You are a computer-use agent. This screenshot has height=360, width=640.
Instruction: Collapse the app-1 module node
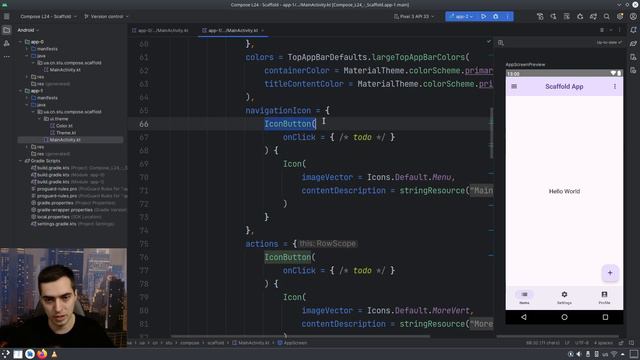point(20,91)
